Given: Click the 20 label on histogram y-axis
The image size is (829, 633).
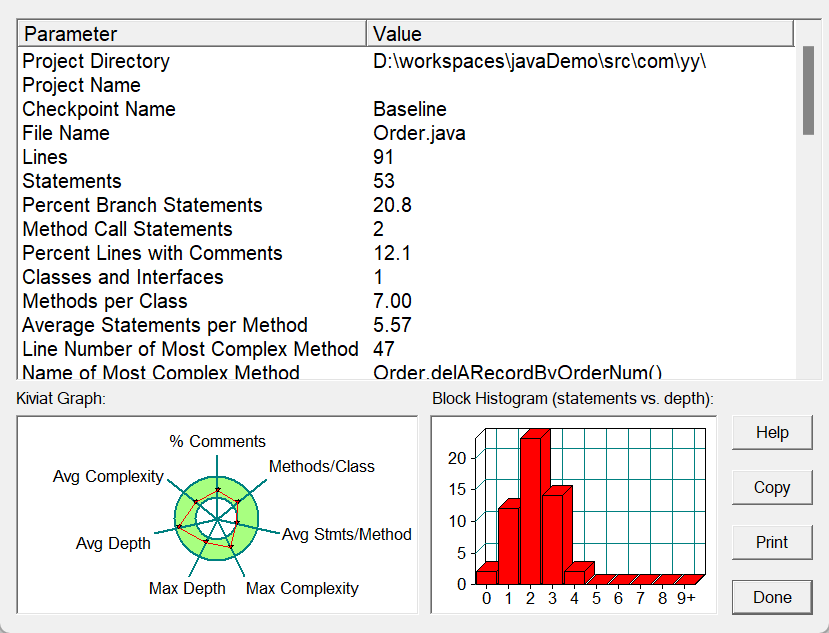Looking at the screenshot, I should pyautogui.click(x=457, y=457).
